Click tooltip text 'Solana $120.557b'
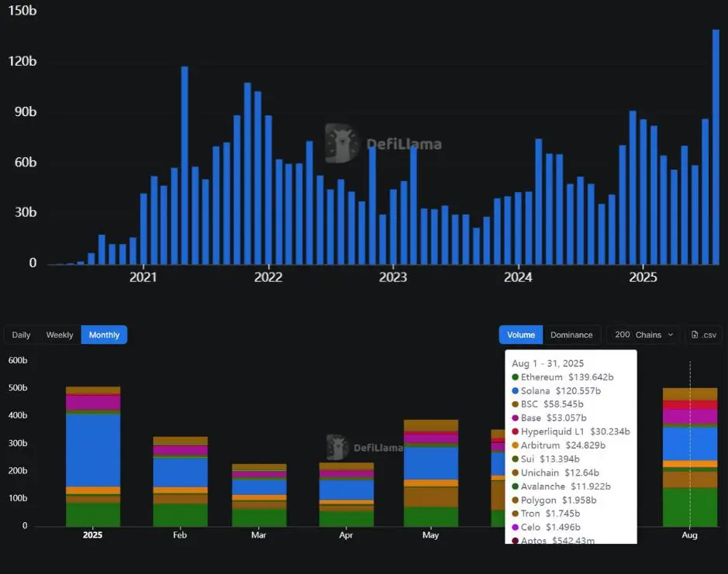Image resolution: width=728 pixels, height=574 pixels. [561, 390]
